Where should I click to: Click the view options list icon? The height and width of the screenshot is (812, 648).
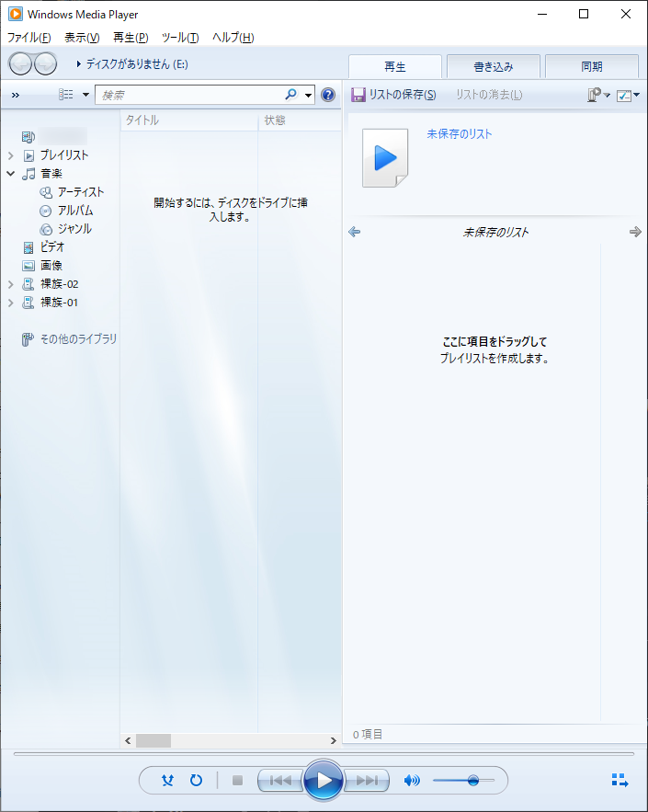[66, 94]
